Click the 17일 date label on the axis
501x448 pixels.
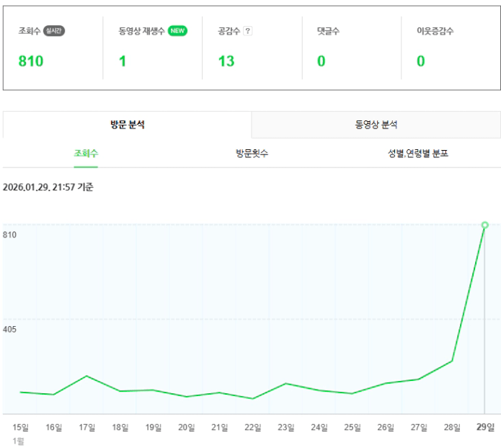[87, 427]
